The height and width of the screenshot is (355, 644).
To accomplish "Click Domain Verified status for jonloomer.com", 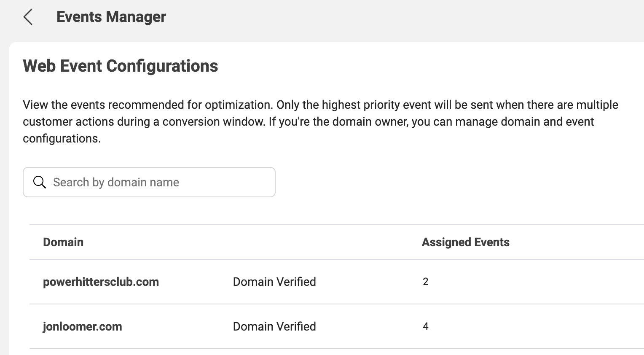I will (x=274, y=326).
